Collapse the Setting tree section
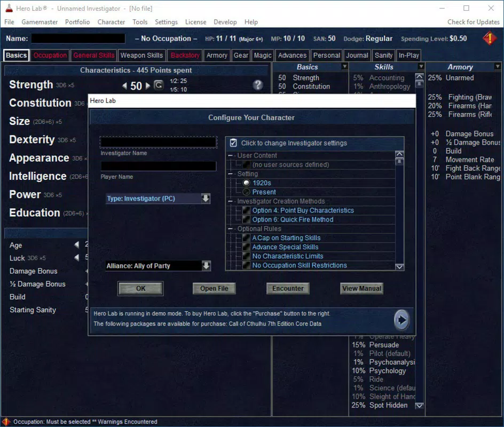Image resolution: width=504 pixels, height=427 pixels. [x=230, y=174]
